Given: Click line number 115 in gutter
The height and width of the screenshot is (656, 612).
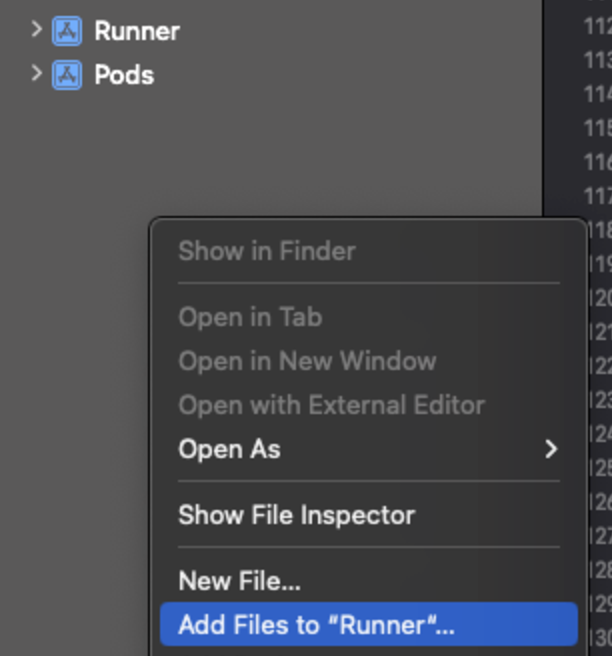Looking at the screenshot, I should pyautogui.click(x=598, y=128).
